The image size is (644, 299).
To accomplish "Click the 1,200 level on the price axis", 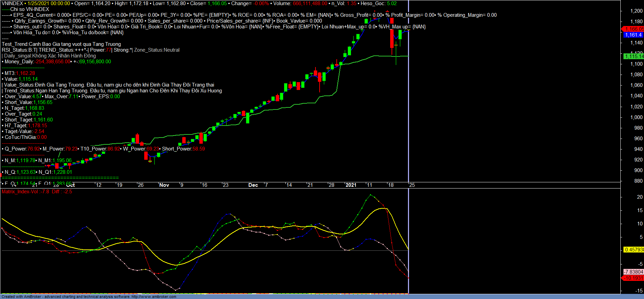I will [x=636, y=11].
